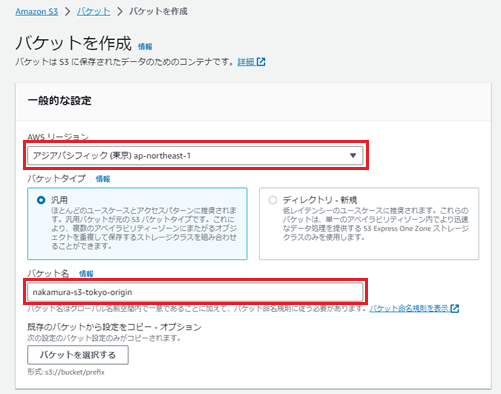Click the ディレクトリ bucket type description card
This screenshot has height=394, width=501.
(369, 224)
